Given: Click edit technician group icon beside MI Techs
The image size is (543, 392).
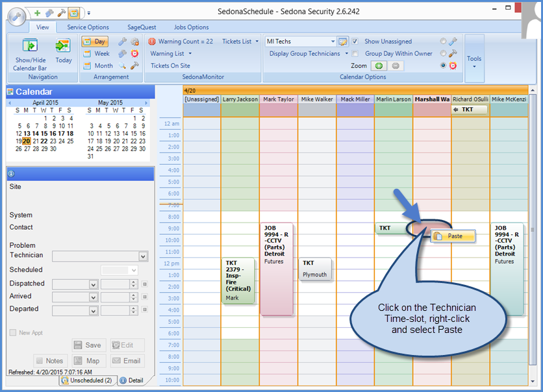Looking at the screenshot, I should (x=343, y=42).
